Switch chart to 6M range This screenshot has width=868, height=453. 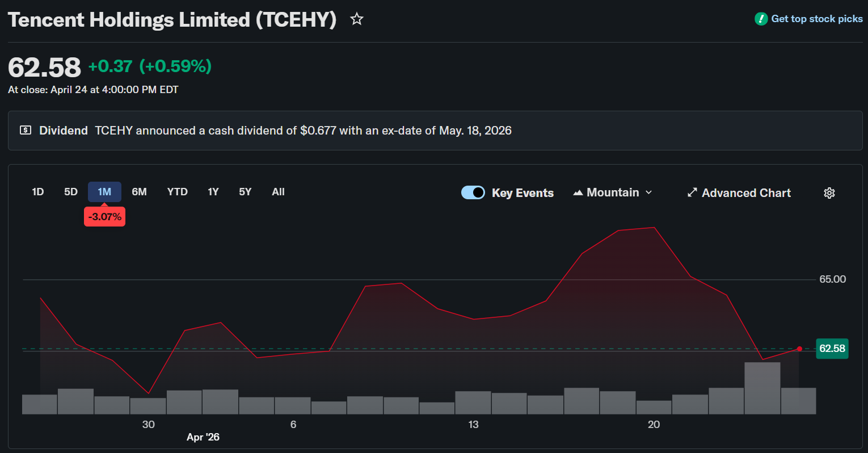pyautogui.click(x=140, y=192)
